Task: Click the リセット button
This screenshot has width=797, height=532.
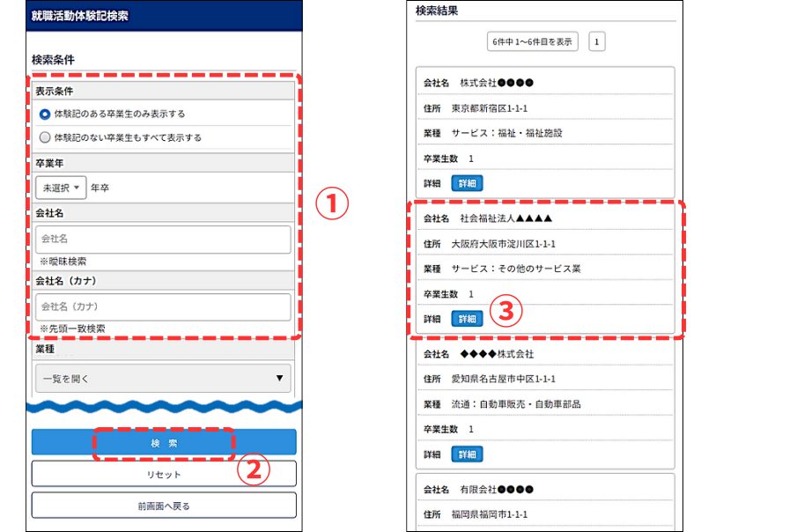Action: [x=164, y=475]
